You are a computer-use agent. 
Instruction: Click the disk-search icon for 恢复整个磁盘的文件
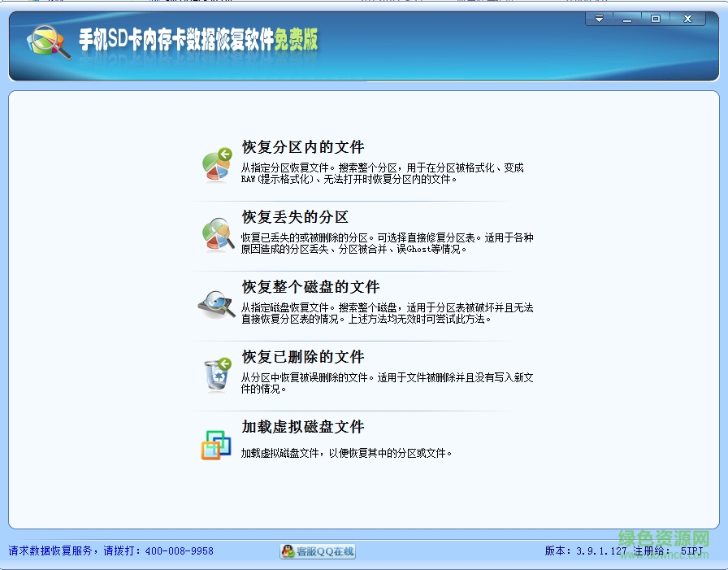pyautogui.click(x=214, y=302)
